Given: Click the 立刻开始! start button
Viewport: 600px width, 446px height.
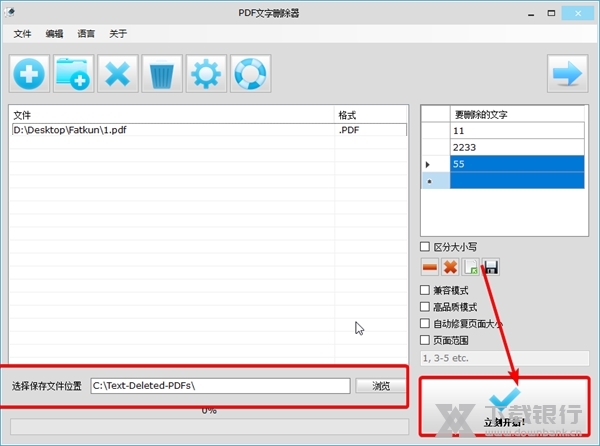Looking at the screenshot, I should (x=504, y=406).
